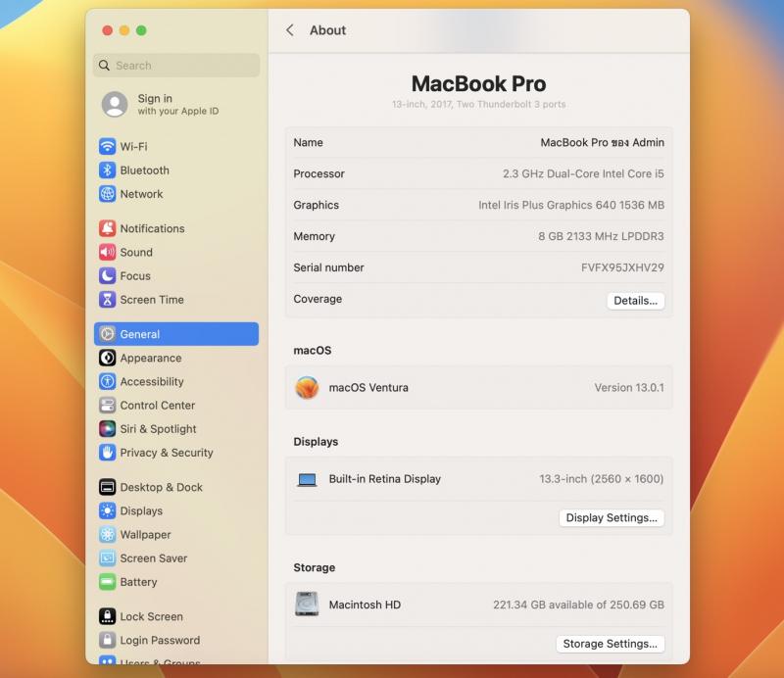The width and height of the screenshot is (784, 678).
Task: Select Desktop & Dock in sidebar
Action: point(161,488)
